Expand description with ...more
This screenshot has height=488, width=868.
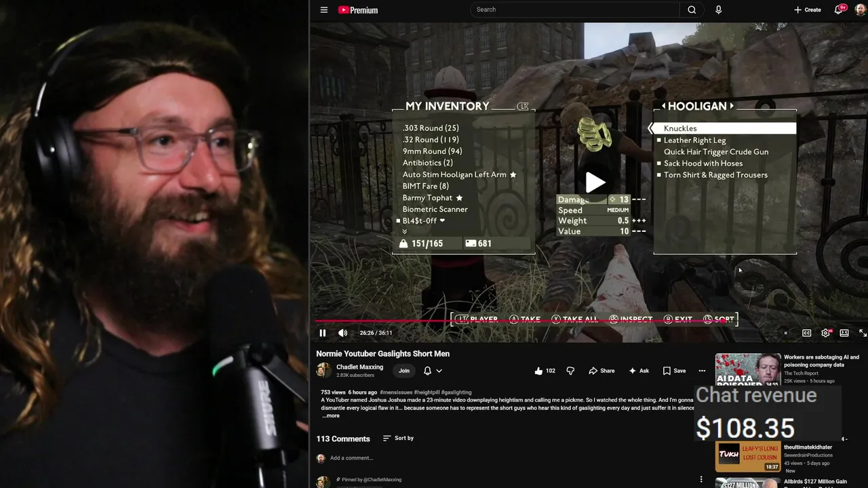coord(330,415)
